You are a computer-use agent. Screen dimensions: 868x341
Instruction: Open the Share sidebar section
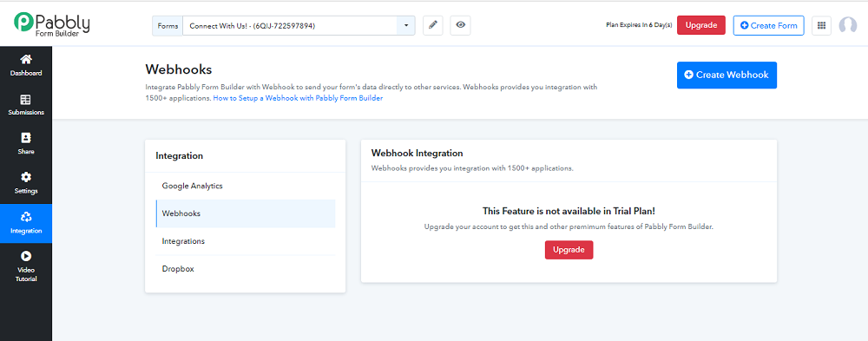[x=26, y=144]
